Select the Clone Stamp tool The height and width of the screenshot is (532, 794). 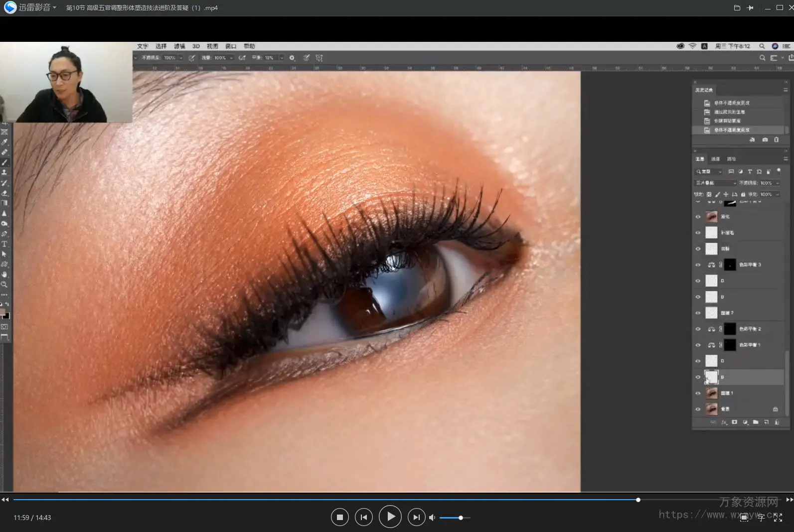4,172
